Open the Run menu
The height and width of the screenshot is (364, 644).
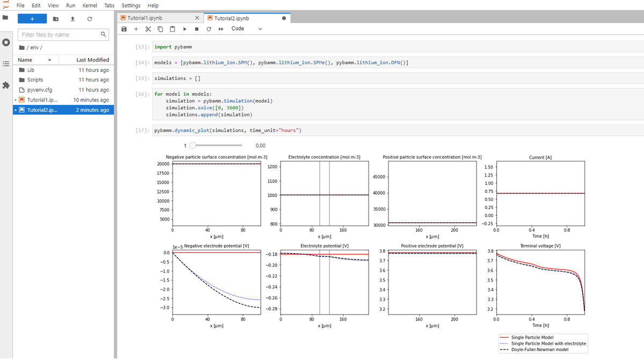tap(70, 5)
